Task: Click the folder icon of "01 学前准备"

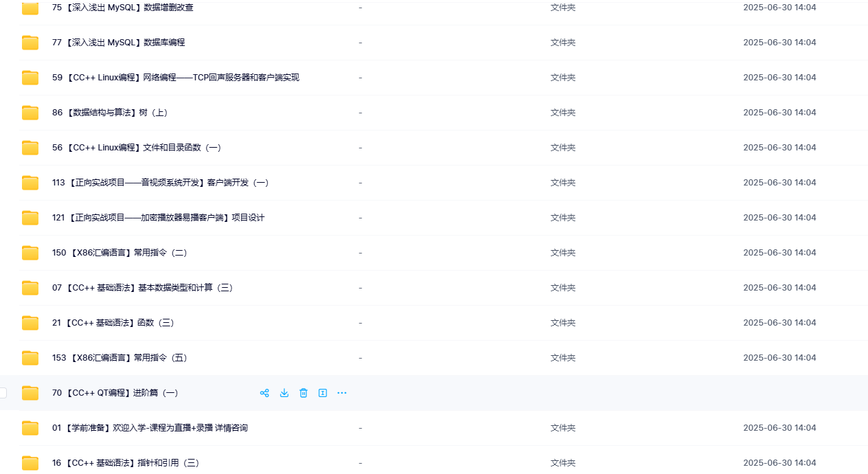Action: [x=30, y=427]
